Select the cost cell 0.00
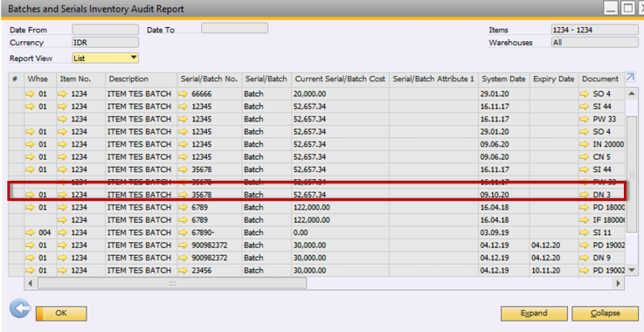The height and width of the screenshot is (332, 644). coord(341,232)
